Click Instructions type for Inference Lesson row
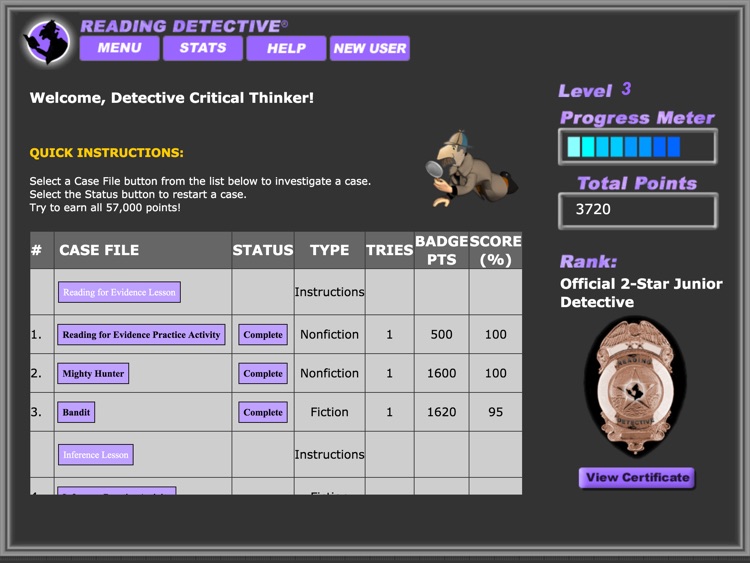Viewport: 750px width, 563px height. coord(330,454)
